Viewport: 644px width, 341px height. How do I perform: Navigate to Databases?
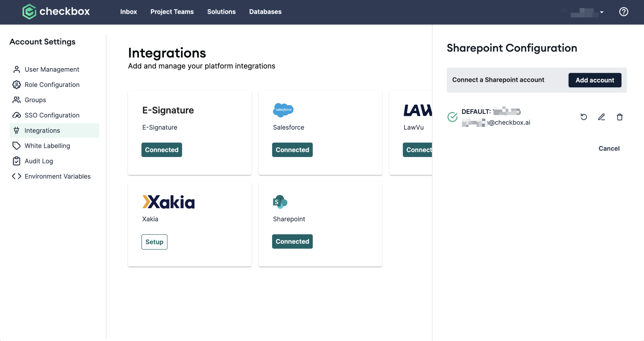click(265, 12)
